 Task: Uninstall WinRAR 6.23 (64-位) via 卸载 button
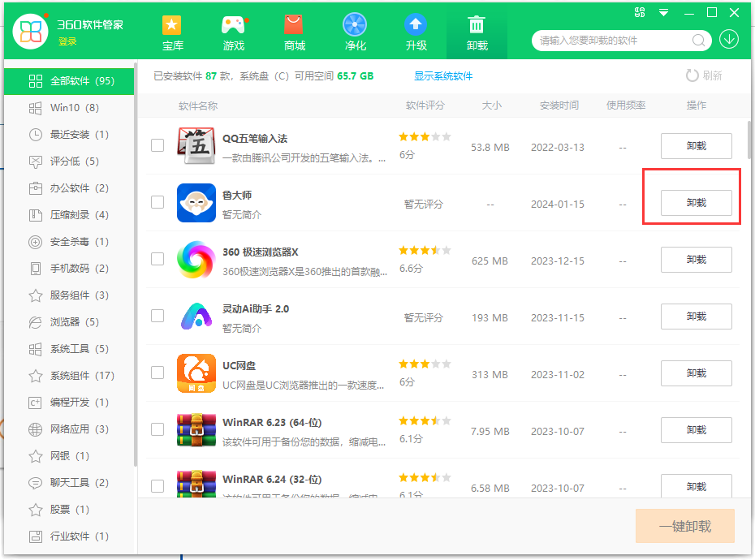tap(697, 430)
